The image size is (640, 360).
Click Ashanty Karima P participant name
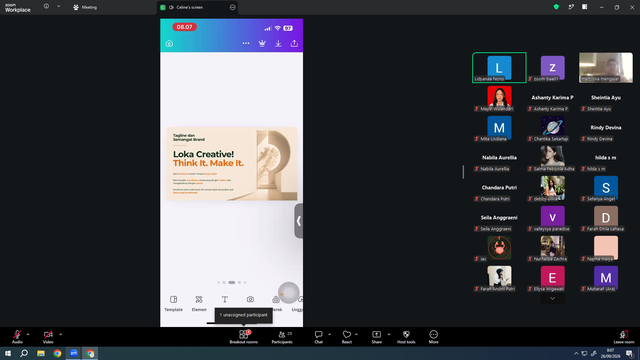[x=553, y=98]
